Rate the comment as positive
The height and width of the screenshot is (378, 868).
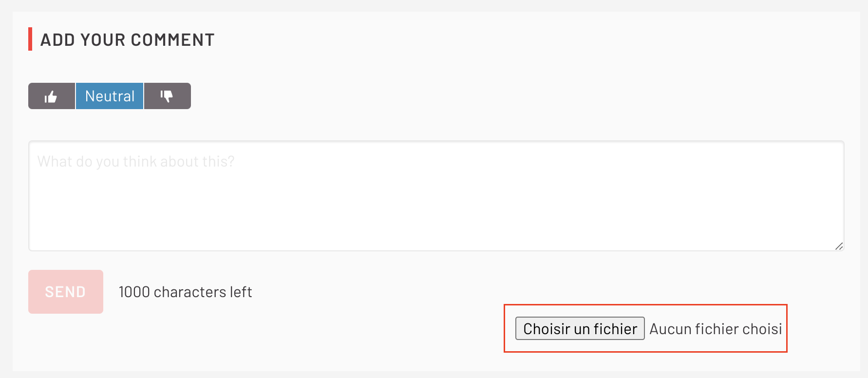[51, 96]
